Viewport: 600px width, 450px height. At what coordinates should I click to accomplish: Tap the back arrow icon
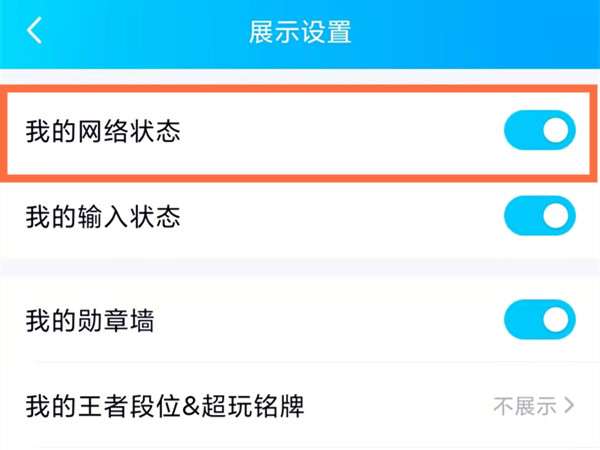[x=35, y=31]
